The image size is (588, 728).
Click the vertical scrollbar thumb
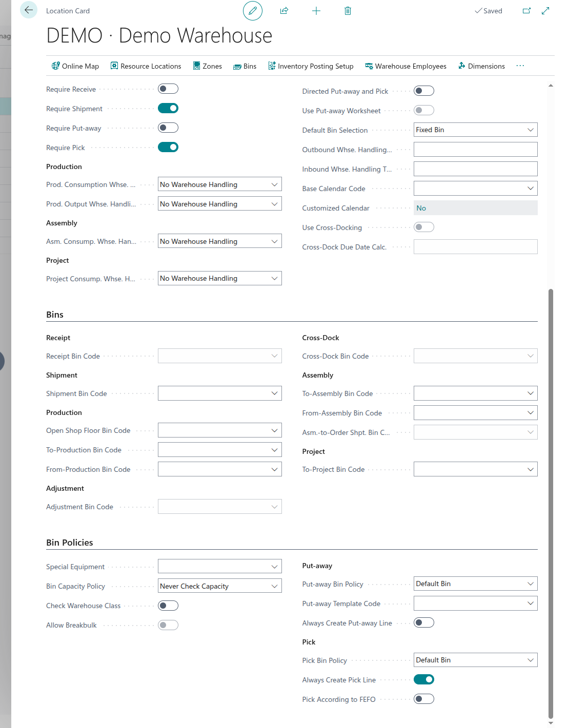(x=551, y=502)
